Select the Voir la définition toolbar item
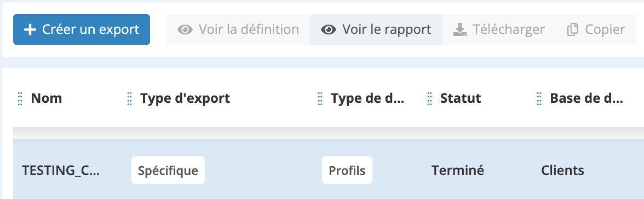Screen dimensions: 644x199 click(238, 30)
